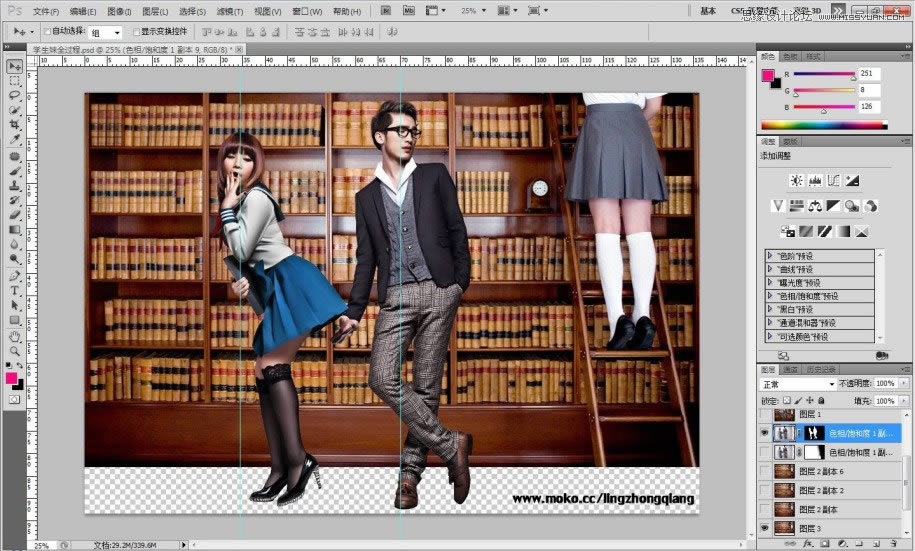Open the 滤镜(T) menu
The height and width of the screenshot is (551, 915).
tap(231, 11)
